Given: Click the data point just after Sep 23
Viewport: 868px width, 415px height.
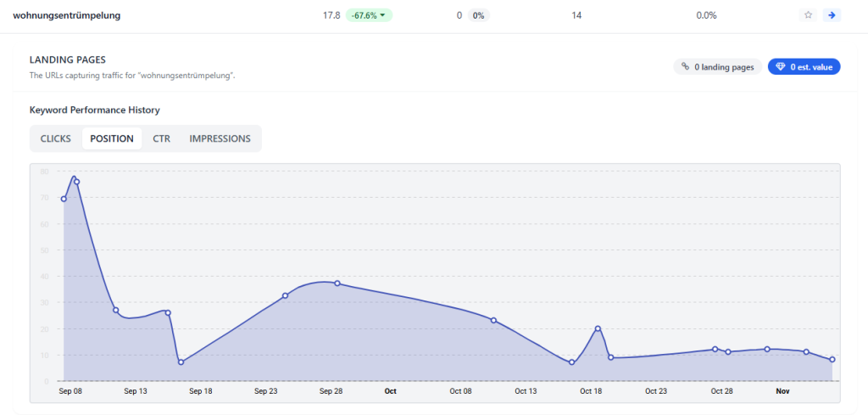Looking at the screenshot, I should (285, 295).
